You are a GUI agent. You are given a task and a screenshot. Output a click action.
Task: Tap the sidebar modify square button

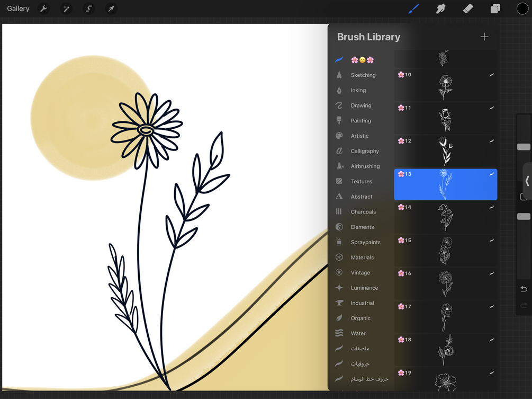point(523,197)
